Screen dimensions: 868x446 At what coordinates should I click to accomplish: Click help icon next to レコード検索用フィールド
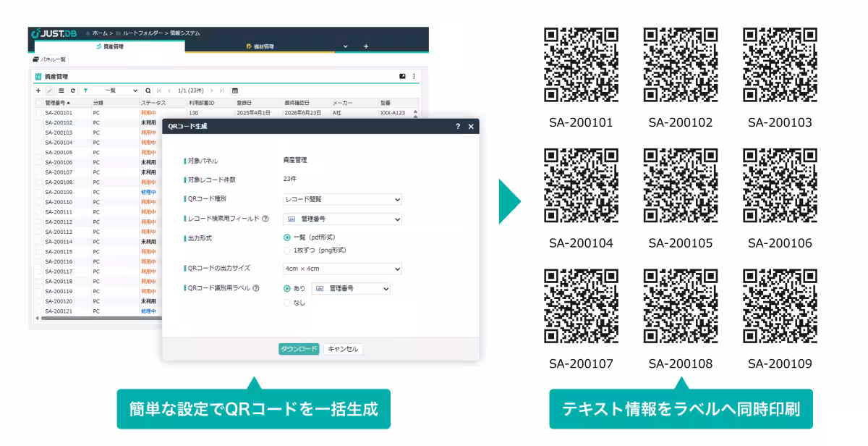[x=265, y=218]
